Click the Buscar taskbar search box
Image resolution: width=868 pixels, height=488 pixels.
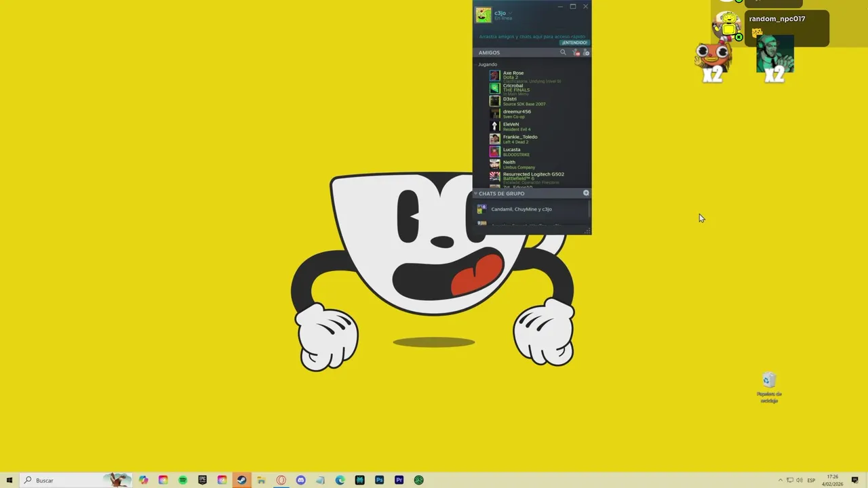tap(76, 480)
